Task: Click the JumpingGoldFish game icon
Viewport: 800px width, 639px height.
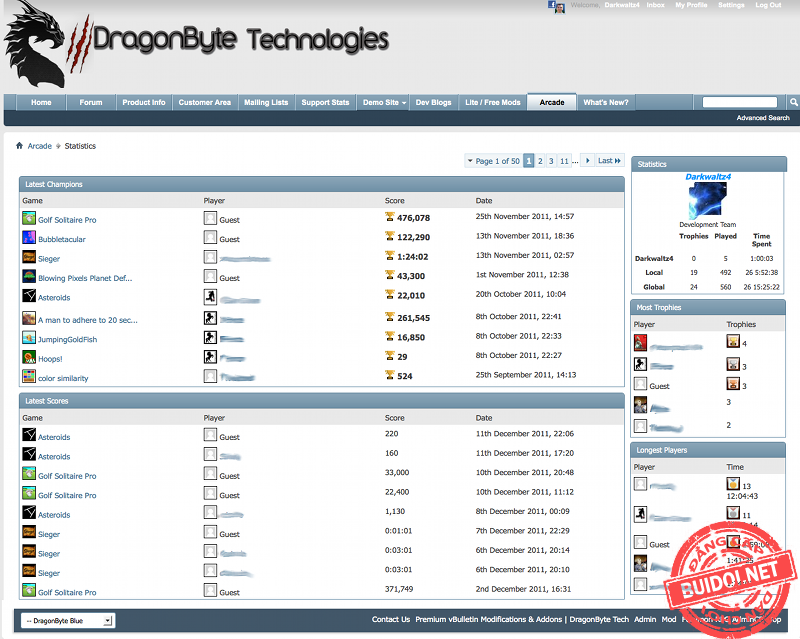Action: [x=29, y=338]
